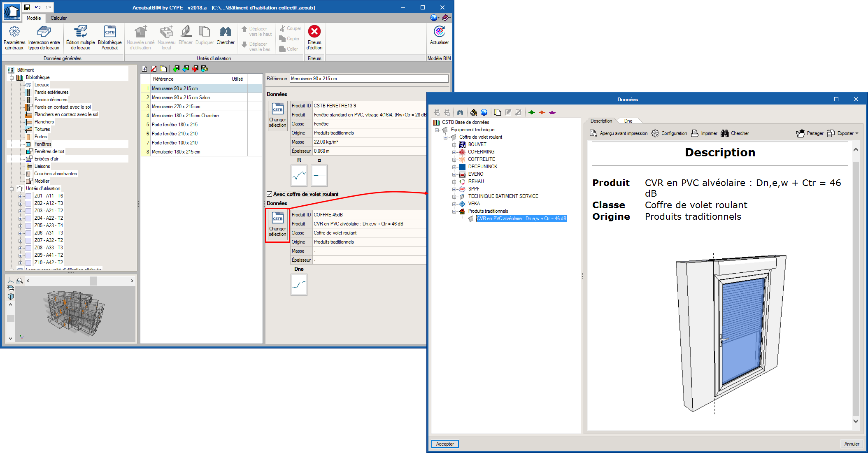The width and height of the screenshot is (868, 453).
Task: Expand Z05 - A23 - T4 unit
Action: coord(20,226)
